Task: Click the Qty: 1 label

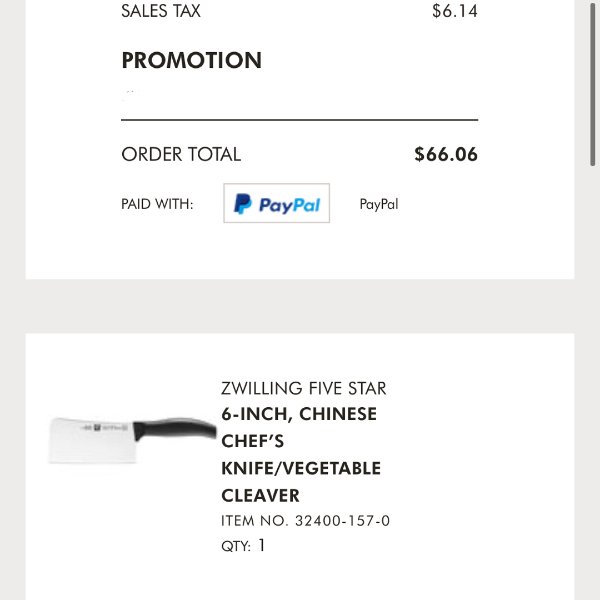Action: [x=243, y=545]
